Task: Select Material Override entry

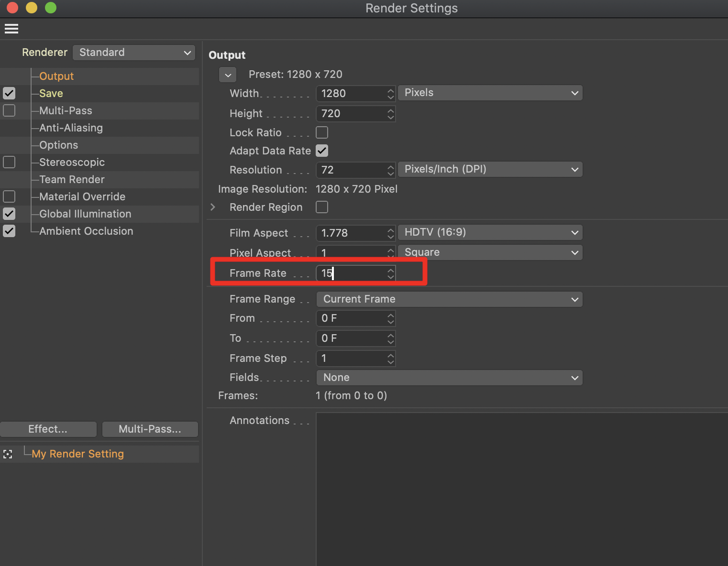Action: click(82, 196)
